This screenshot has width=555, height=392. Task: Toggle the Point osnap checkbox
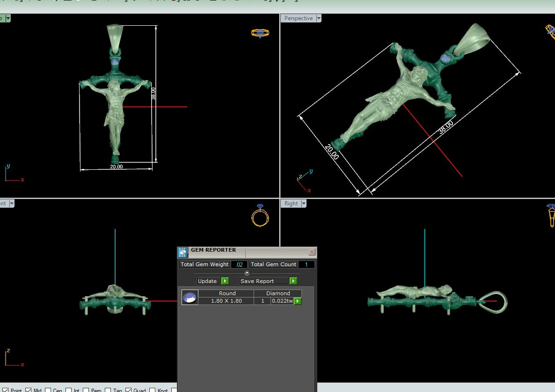[x=6, y=390]
